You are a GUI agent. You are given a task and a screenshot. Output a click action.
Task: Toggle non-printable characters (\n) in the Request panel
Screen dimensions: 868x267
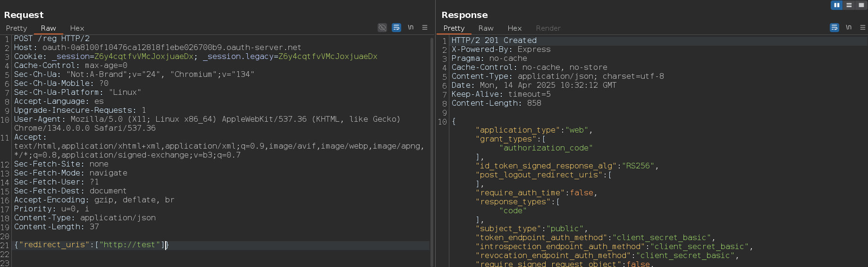411,28
